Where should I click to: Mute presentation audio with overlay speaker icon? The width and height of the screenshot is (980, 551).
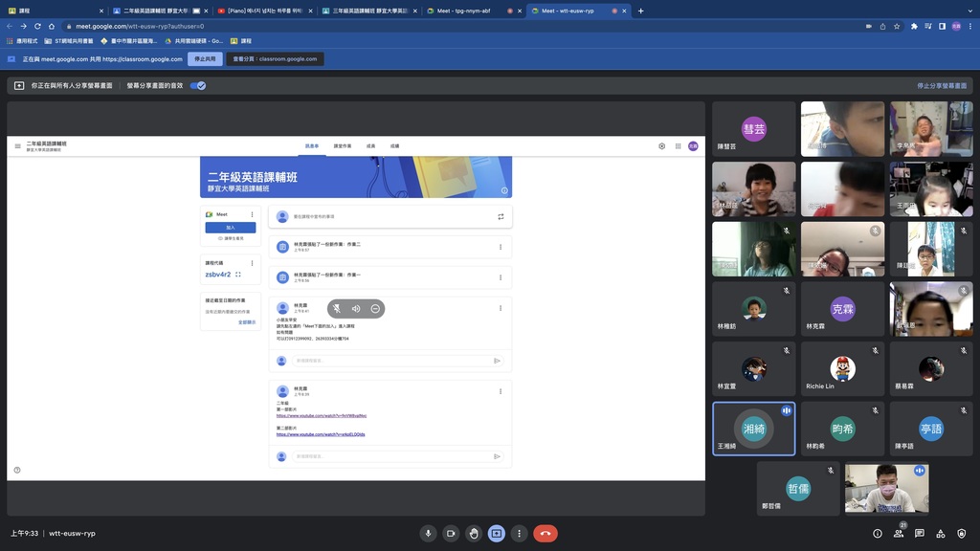click(x=356, y=309)
